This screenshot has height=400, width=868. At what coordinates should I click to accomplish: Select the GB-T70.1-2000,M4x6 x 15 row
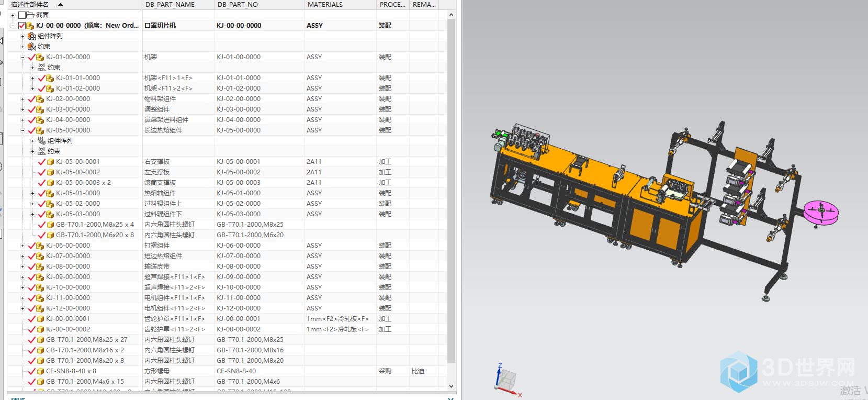click(227, 382)
